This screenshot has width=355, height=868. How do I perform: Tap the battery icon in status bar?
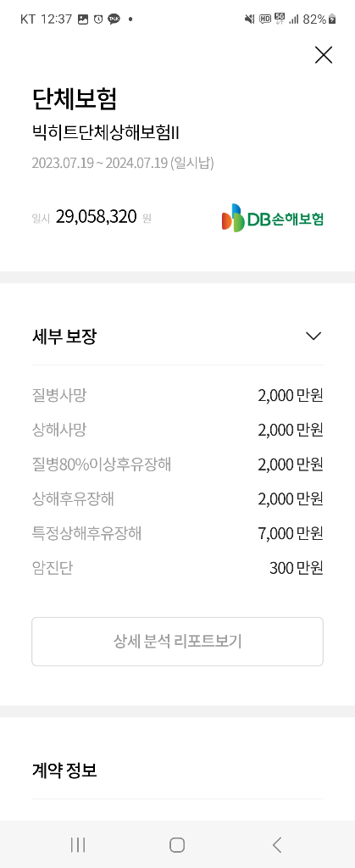pyautogui.click(x=332, y=19)
